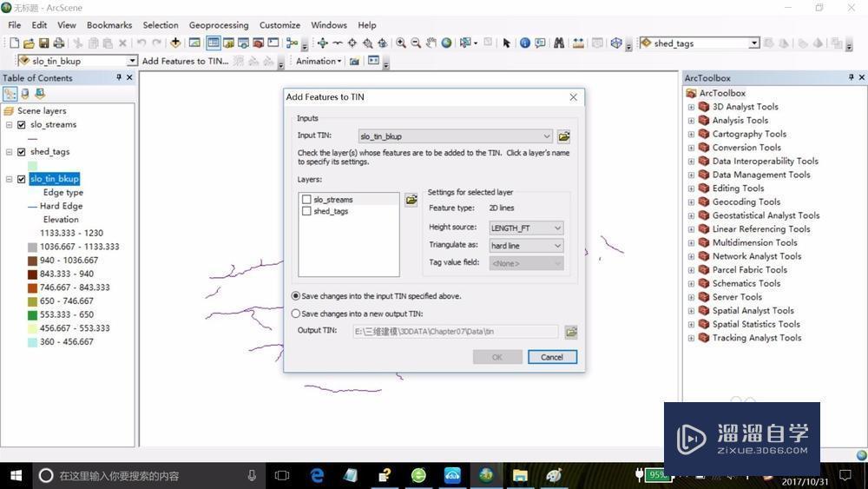This screenshot has width=868, height=489.
Task: Click the Print icon in toolbar
Action: coord(58,43)
